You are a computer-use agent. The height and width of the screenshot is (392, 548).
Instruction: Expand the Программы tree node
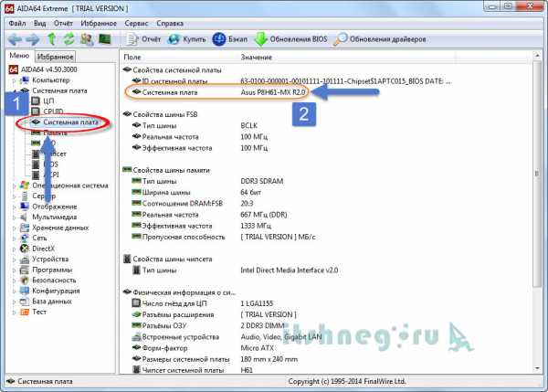(x=15, y=270)
